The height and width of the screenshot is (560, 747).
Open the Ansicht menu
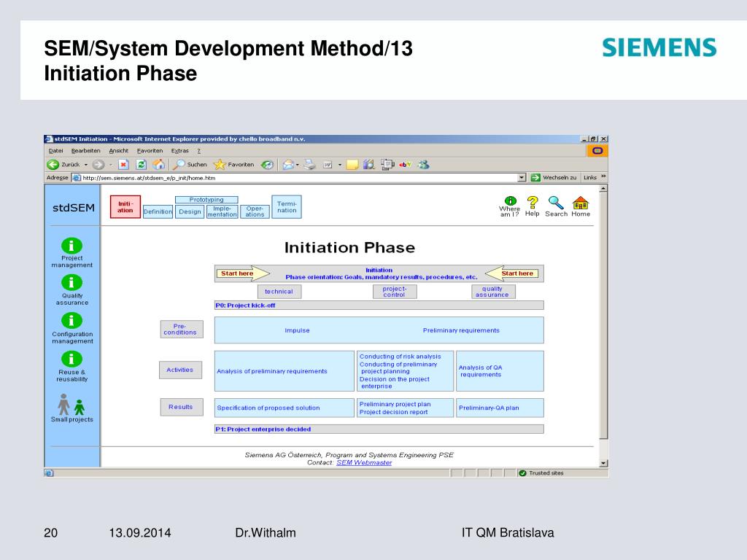pos(119,151)
